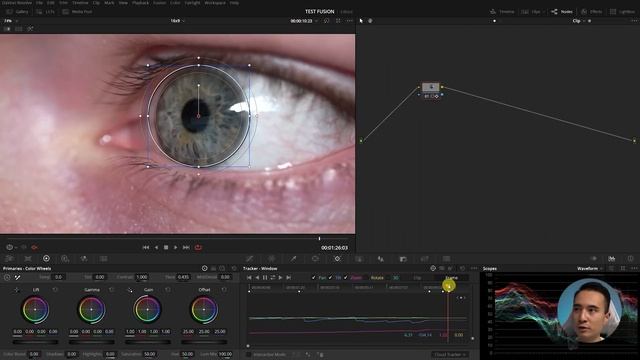Play reverse in the viewer transport
640x360 pixels.
click(156, 247)
